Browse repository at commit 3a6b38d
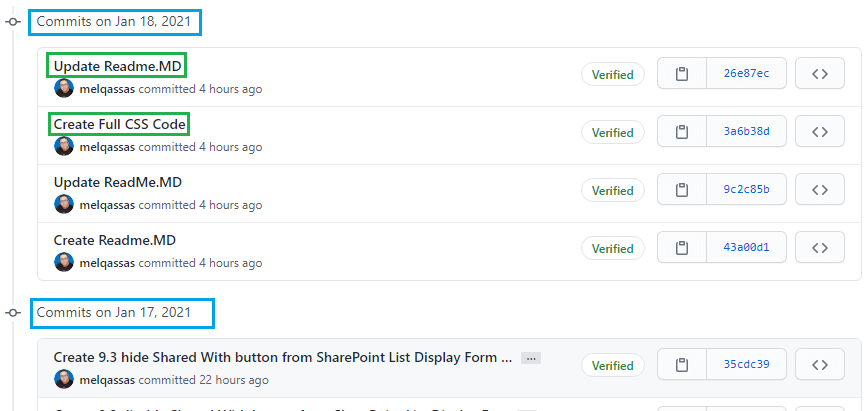The image size is (867, 411). pyautogui.click(x=820, y=132)
